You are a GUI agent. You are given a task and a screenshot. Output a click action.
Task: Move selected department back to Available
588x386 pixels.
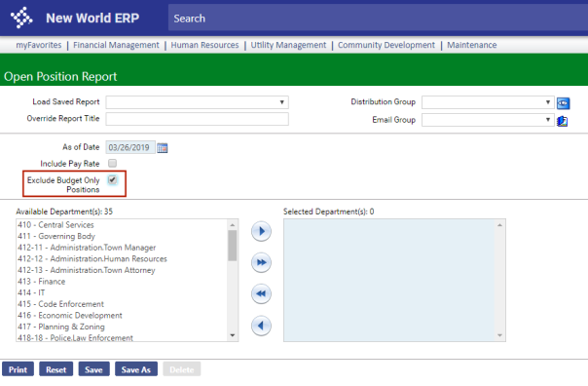pos(261,326)
